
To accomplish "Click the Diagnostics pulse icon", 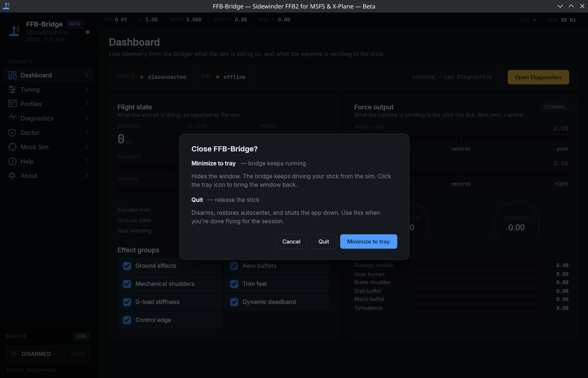I will pyautogui.click(x=13, y=118).
